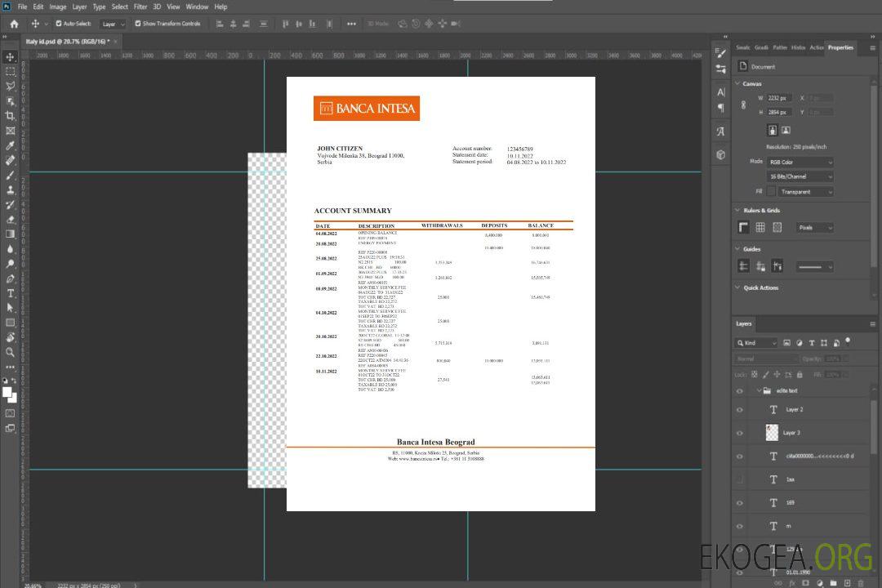Open the Filter menu
The image size is (882, 588).
140,7
